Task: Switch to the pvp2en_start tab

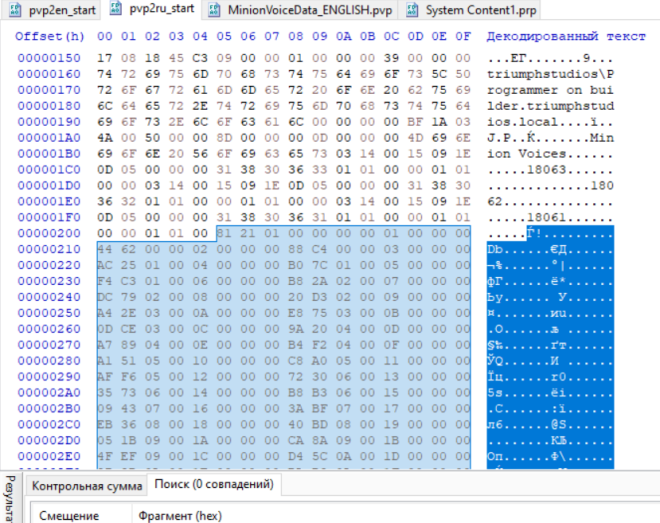Action: [51, 10]
